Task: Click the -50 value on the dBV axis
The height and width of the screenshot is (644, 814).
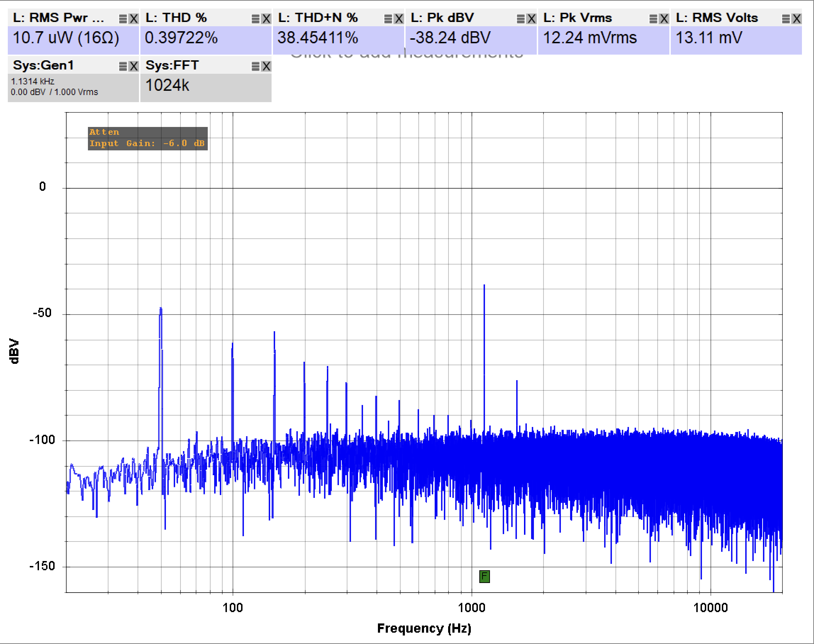Action: (42, 313)
